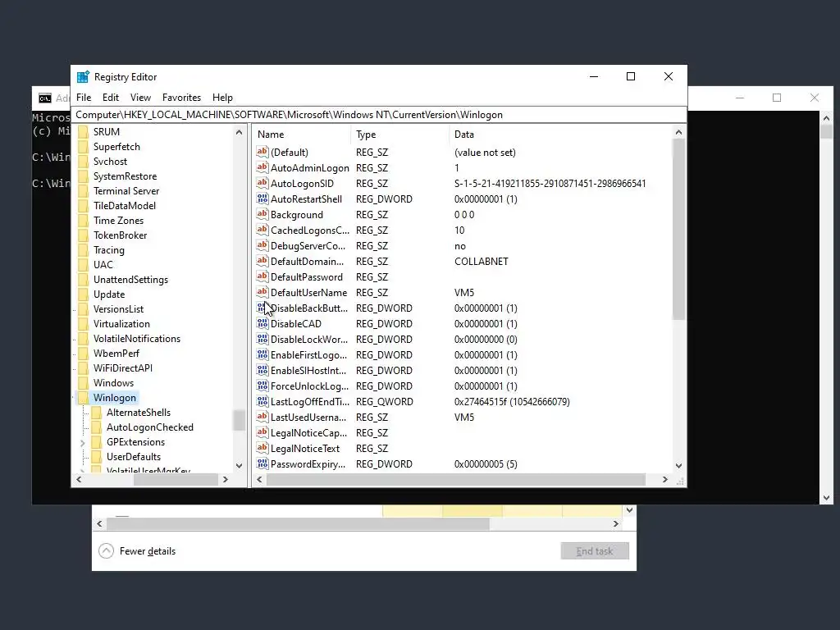Viewport: 840px width, 630px height.
Task: Click the DWORD icon beside AutoRestartShell
Action: 262,199
